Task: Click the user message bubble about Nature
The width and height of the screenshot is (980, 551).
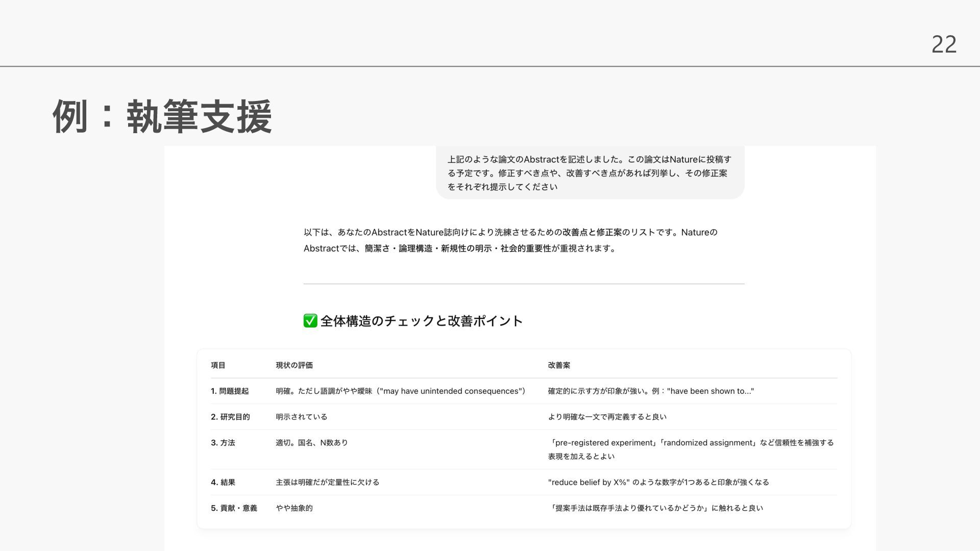Action: tap(590, 173)
